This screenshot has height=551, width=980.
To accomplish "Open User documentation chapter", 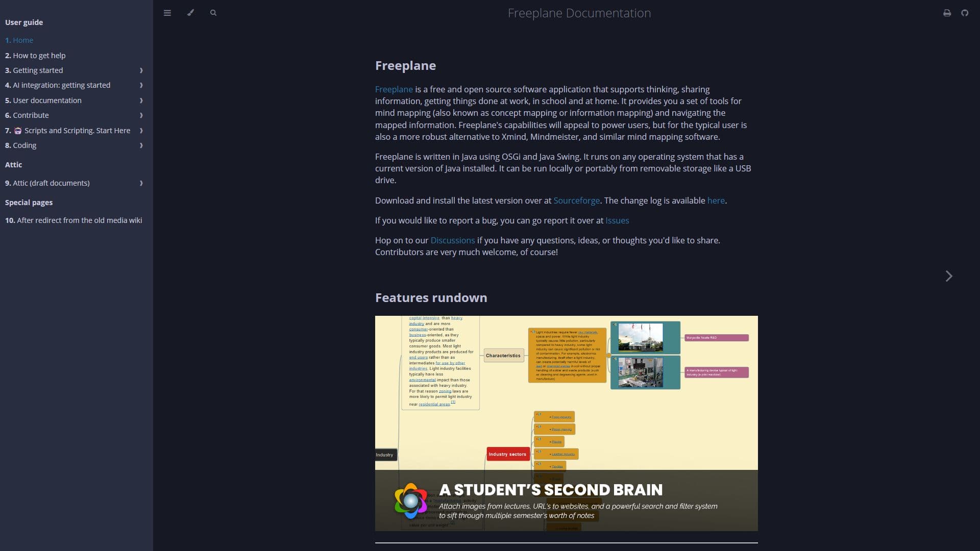I will click(x=43, y=101).
